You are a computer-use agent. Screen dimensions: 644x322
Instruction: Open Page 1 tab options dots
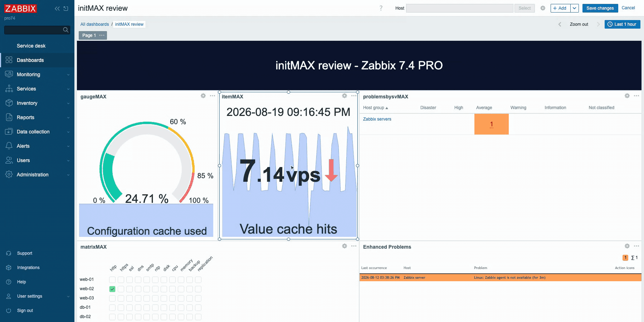click(102, 35)
